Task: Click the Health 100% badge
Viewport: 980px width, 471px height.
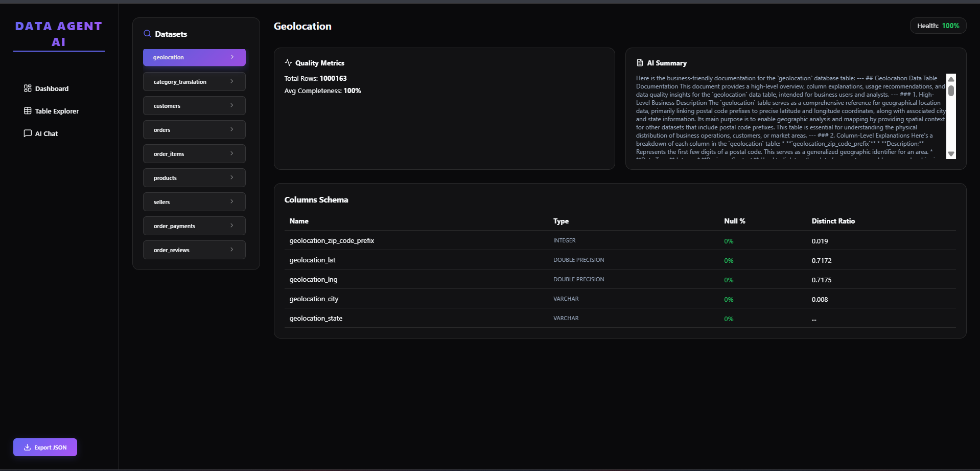Action: click(x=938, y=26)
